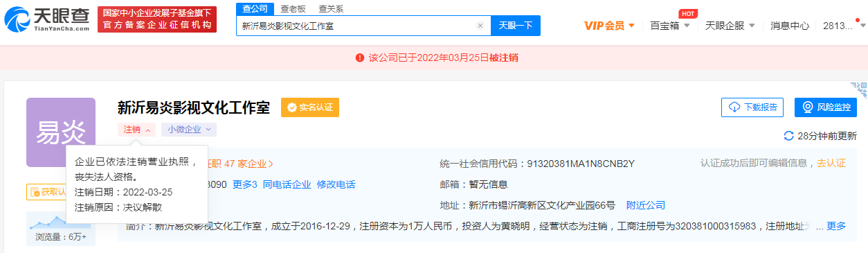Clear the search box with the X icon
Screen dimensions: 868x253
(480, 26)
